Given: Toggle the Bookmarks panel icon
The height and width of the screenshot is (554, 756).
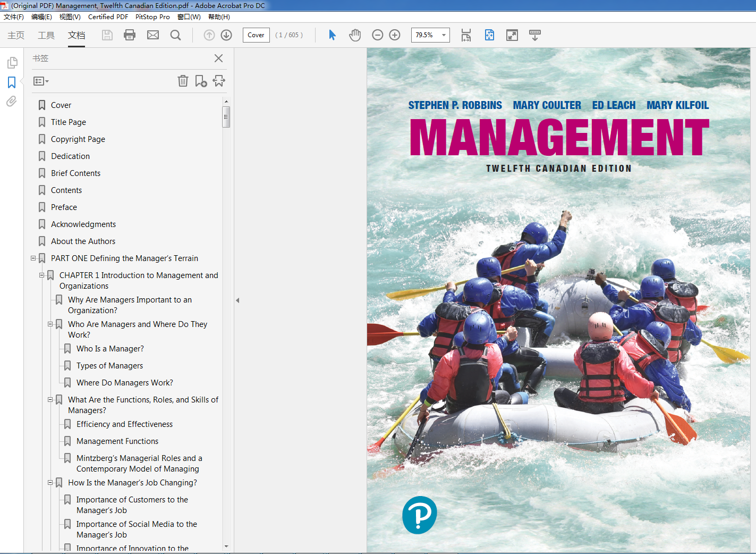Looking at the screenshot, I should coord(12,82).
